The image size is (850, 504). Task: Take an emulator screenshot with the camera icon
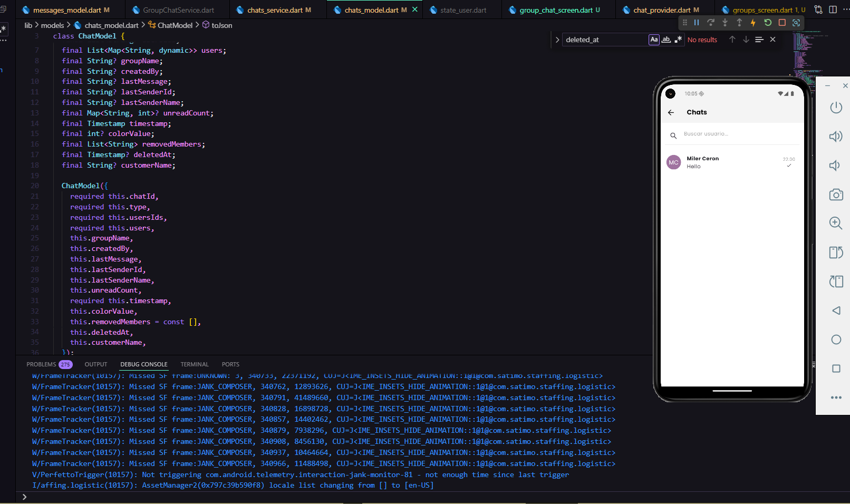(836, 195)
